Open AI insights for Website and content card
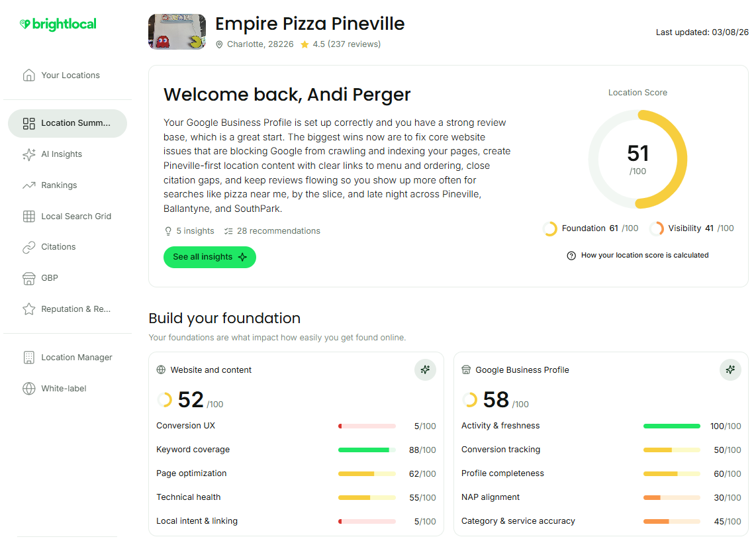 point(425,369)
